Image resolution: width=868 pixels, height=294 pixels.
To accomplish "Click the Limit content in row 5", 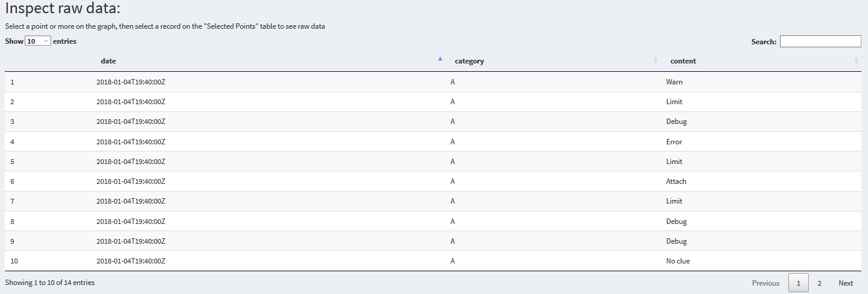I will tap(674, 162).
